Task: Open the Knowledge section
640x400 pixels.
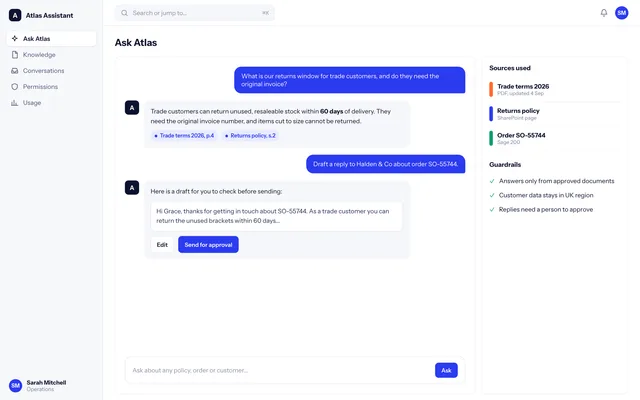Action: click(x=51, y=55)
